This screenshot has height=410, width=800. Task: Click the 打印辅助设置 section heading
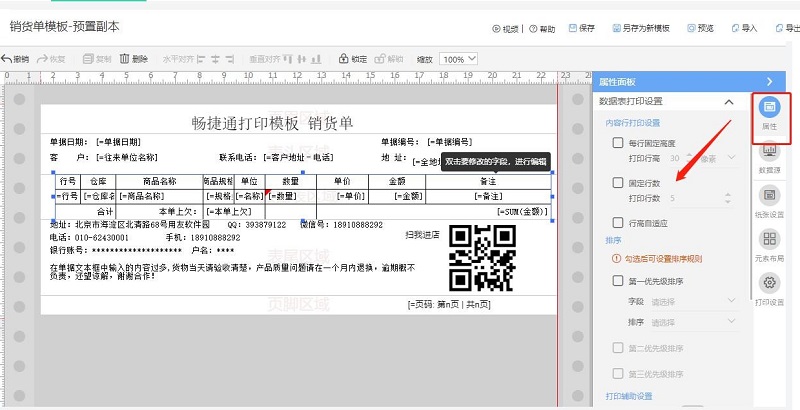click(629, 396)
